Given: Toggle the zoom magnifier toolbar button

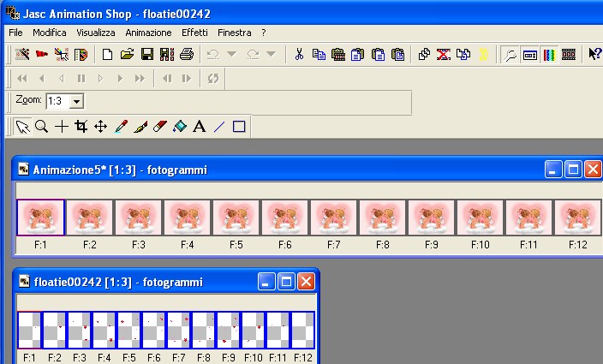Looking at the screenshot, I should (x=510, y=54).
